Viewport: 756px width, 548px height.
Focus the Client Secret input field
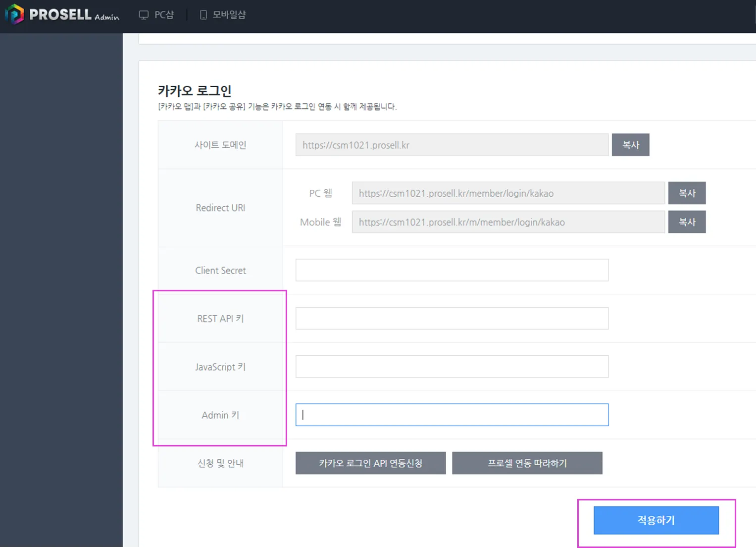point(452,270)
